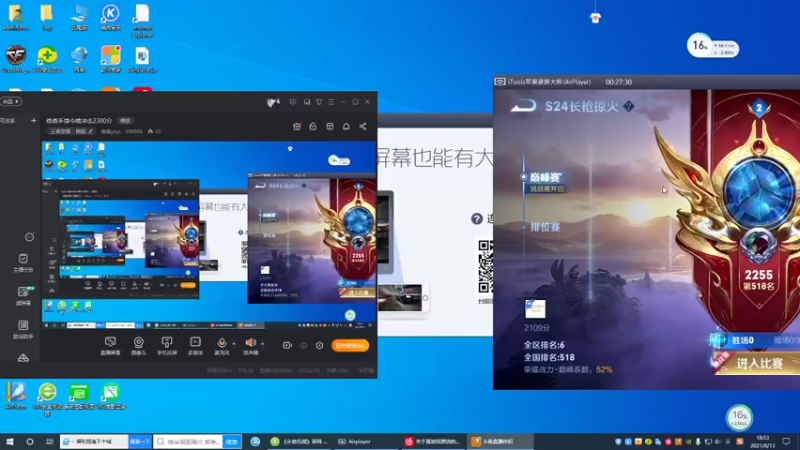Image resolution: width=800 pixels, height=450 pixels.
Task: Click the modify title button
Action: coord(125,121)
